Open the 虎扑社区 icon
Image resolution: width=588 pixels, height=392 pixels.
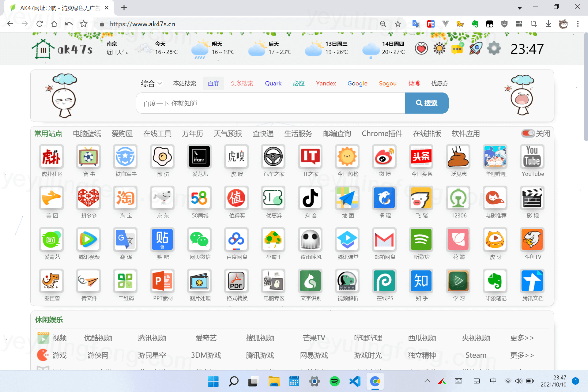pyautogui.click(x=51, y=156)
